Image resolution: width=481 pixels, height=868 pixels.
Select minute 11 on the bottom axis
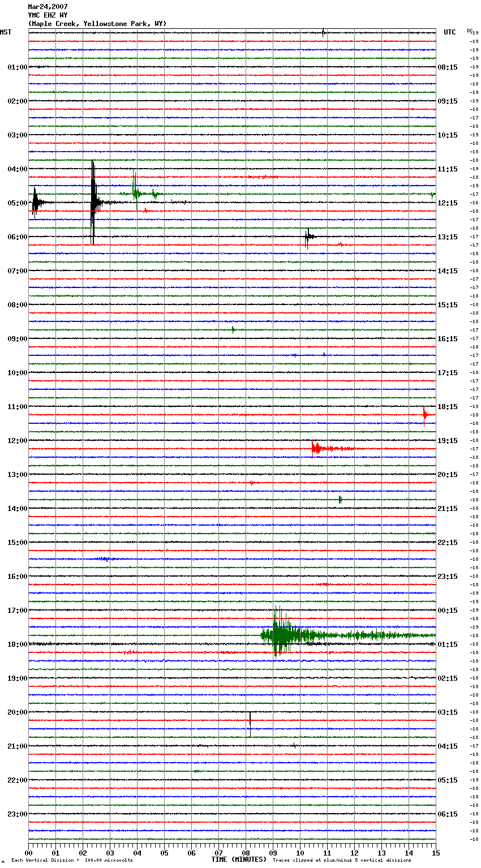tap(327, 853)
